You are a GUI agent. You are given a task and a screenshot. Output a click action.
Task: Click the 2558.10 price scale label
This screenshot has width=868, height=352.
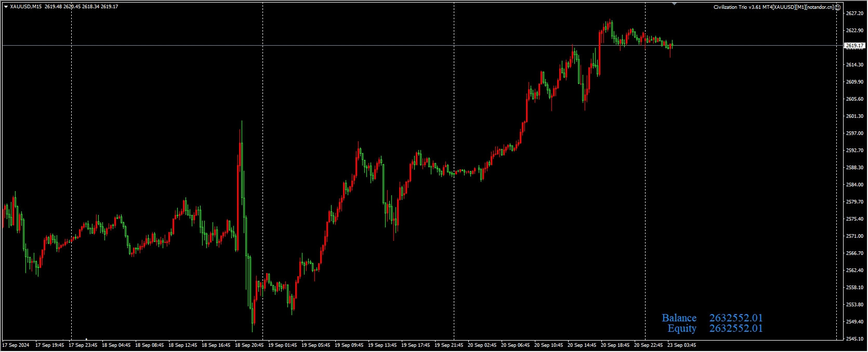coord(854,288)
